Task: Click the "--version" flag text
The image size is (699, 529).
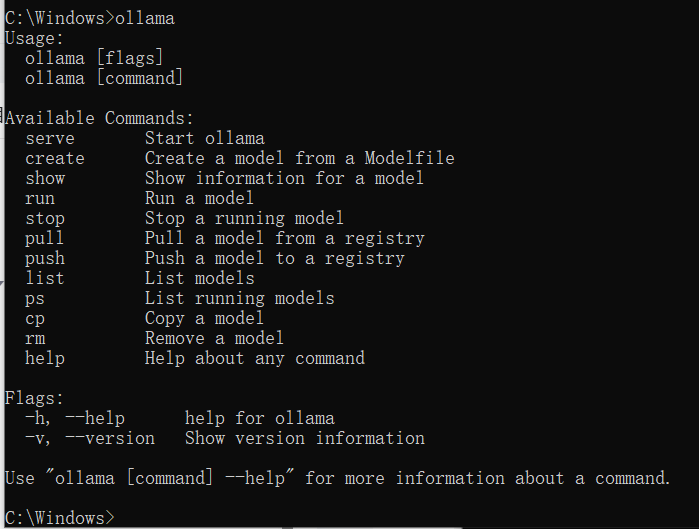Action: pos(110,439)
